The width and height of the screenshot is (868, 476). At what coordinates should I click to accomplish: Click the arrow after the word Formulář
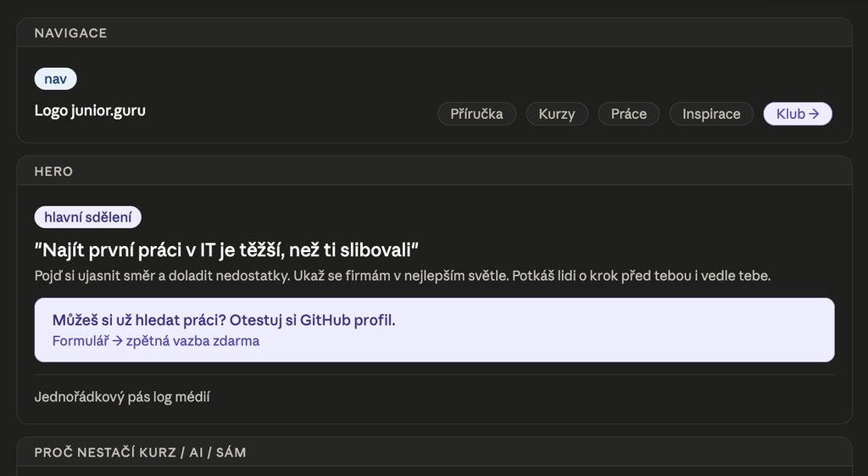point(118,341)
